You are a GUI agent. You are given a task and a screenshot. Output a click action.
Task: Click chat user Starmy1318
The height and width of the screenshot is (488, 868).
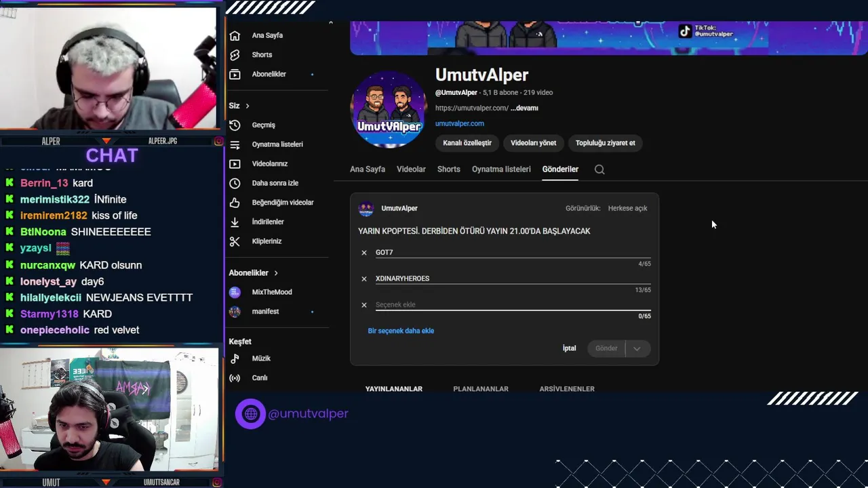(x=50, y=314)
